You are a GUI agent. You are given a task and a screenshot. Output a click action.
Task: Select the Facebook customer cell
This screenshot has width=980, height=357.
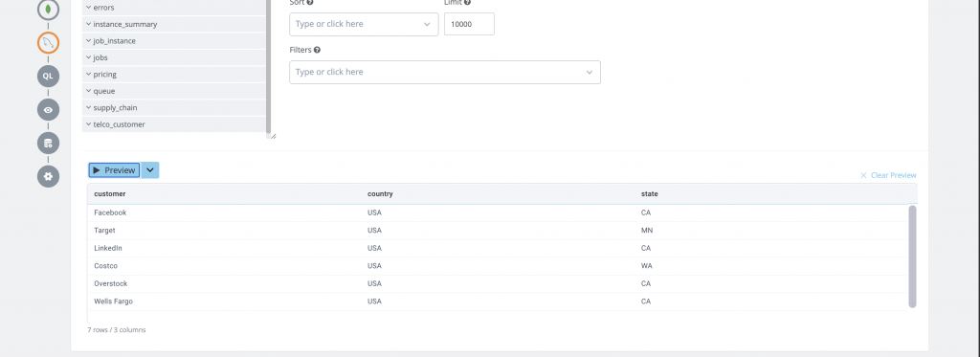[110, 212]
